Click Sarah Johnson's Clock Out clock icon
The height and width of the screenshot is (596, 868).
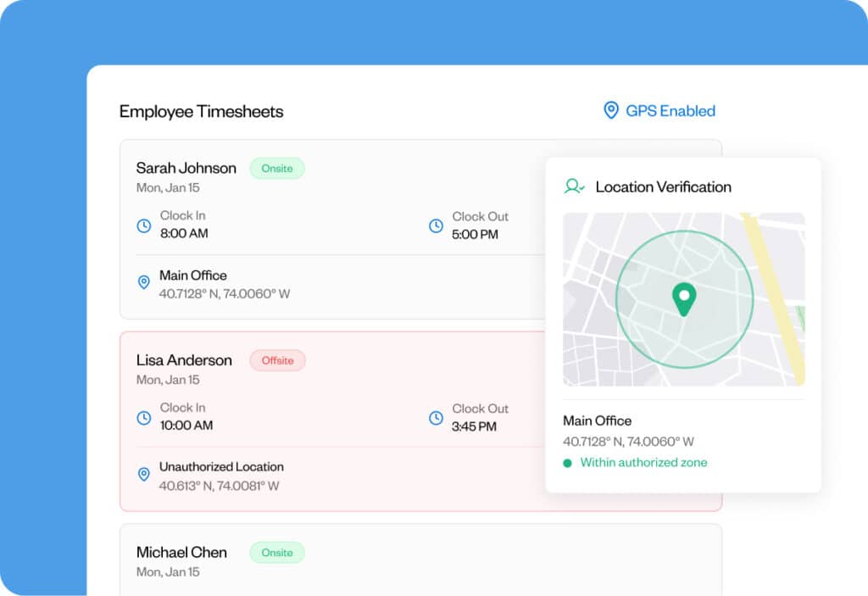(x=436, y=226)
